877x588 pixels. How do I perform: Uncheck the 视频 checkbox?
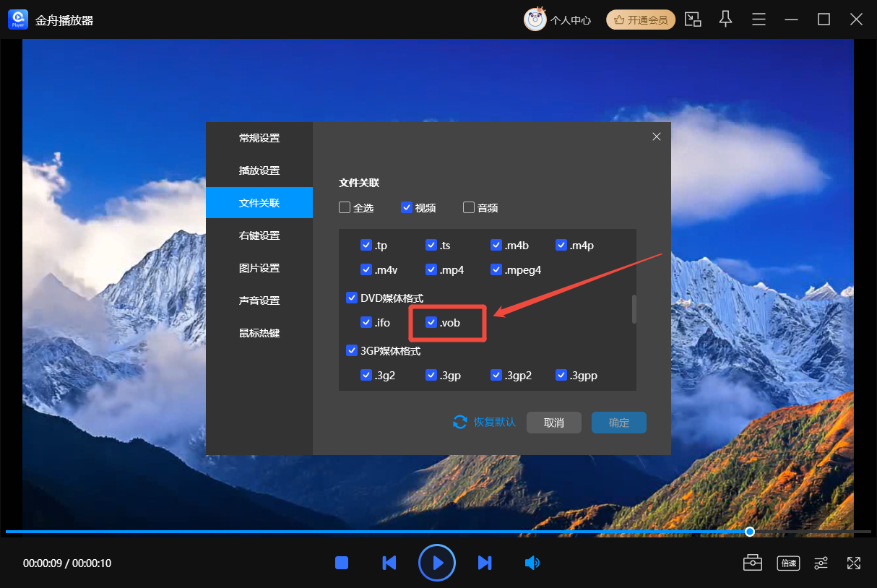coord(407,208)
